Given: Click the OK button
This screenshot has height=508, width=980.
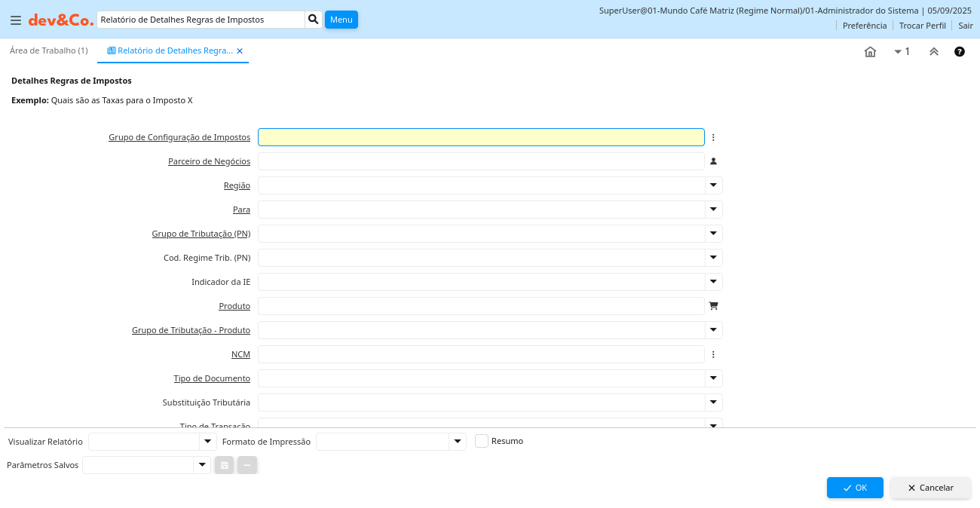Looking at the screenshot, I should (x=855, y=488).
